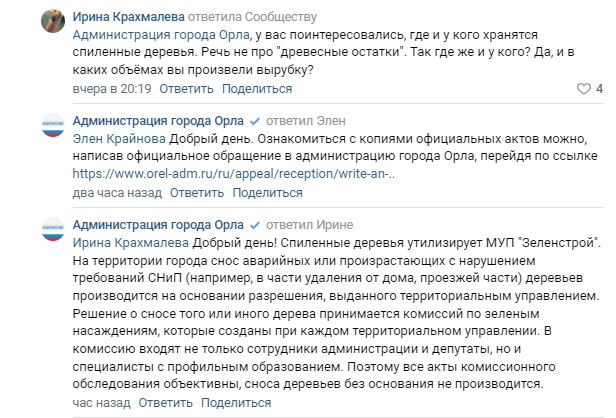
Task: Open the orel-adm.ru appeal reception link
Action: click(x=234, y=174)
